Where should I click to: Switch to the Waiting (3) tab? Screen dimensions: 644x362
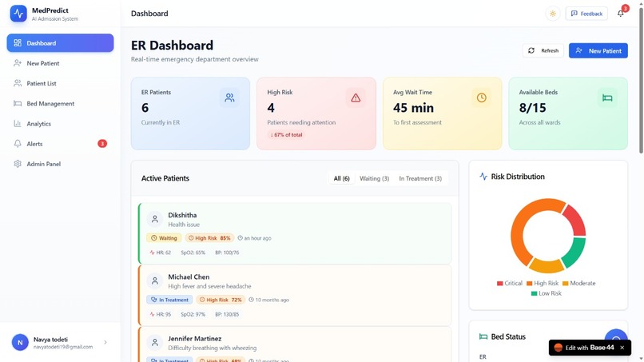coord(374,178)
